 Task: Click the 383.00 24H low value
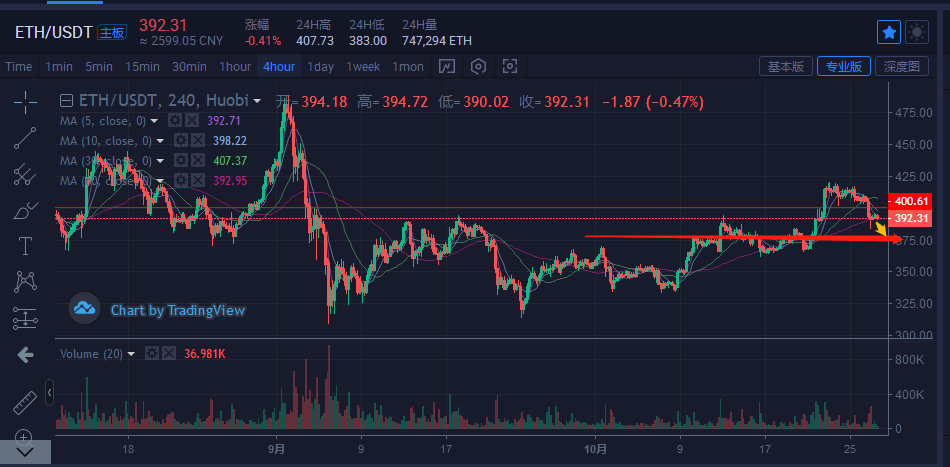(x=368, y=41)
